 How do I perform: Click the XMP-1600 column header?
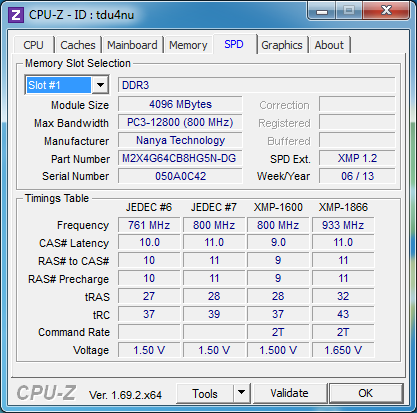278,207
